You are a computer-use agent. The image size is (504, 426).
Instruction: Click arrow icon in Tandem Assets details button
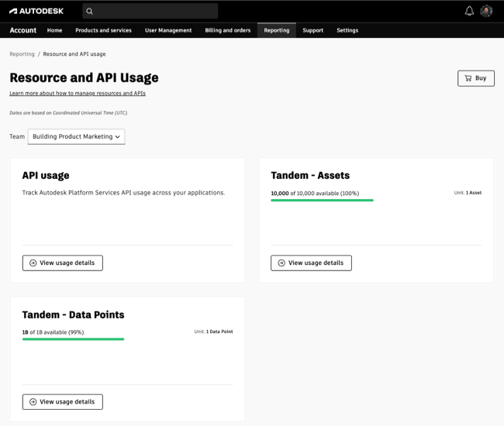281,263
